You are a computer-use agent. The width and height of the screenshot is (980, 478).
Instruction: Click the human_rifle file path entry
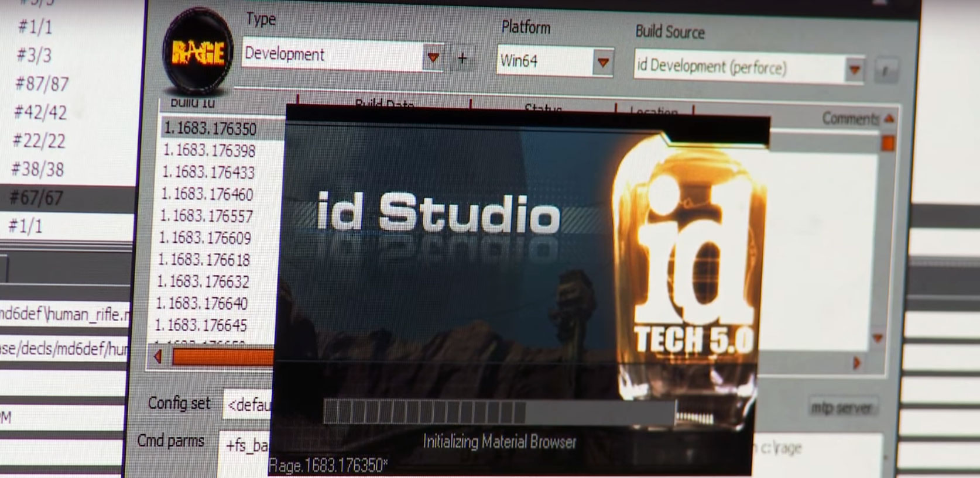64,315
